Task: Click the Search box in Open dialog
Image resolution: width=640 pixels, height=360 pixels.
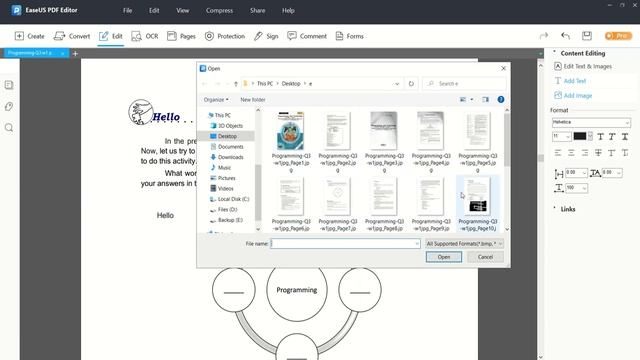Action: (x=464, y=84)
